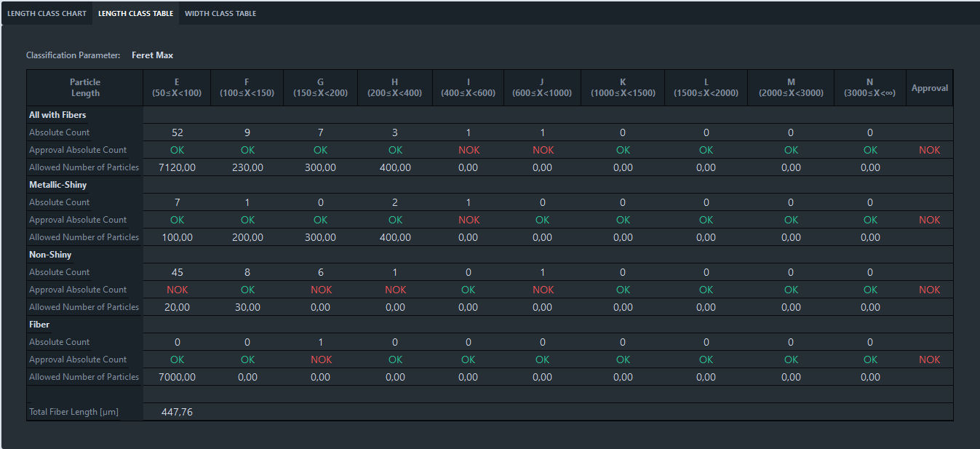Switch to the Length Class Chart tab

coord(47,13)
